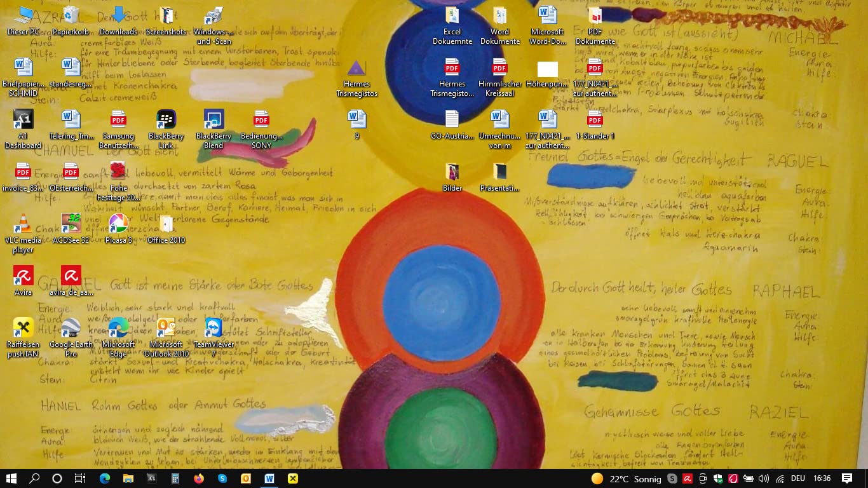Open the Excel Dokumente folder
Viewport: 868px width, 488px height.
pyautogui.click(x=452, y=25)
